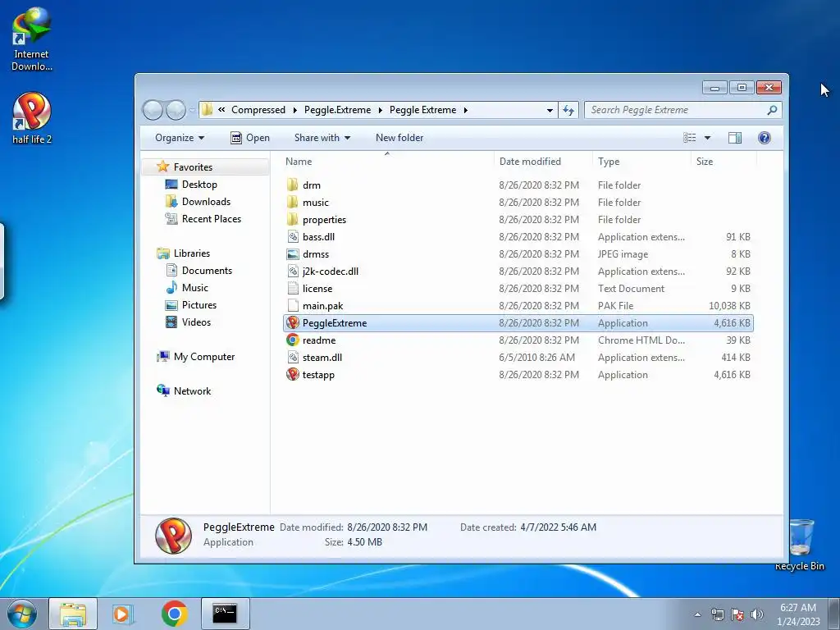The width and height of the screenshot is (840, 630).
Task: Select the music folder icon
Action: [x=293, y=203]
